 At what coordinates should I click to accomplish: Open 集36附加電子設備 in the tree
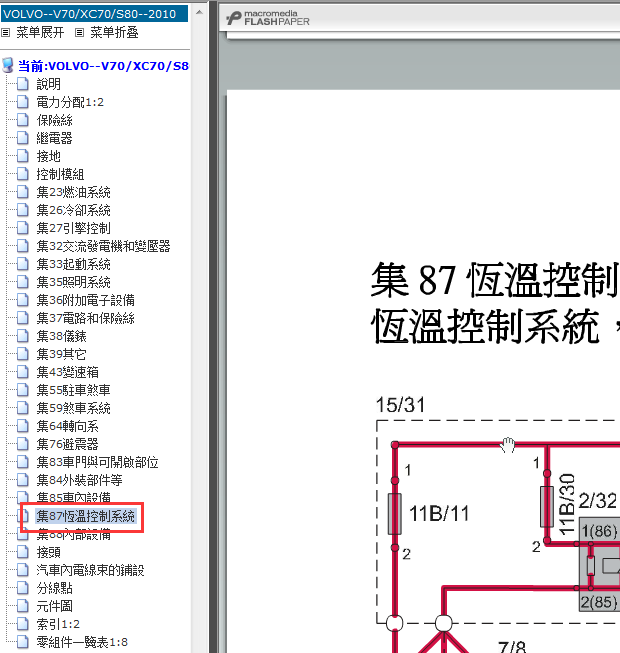click(x=85, y=300)
